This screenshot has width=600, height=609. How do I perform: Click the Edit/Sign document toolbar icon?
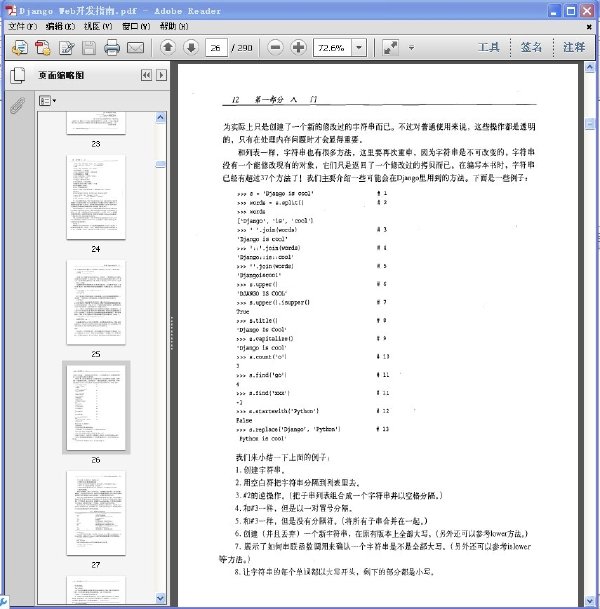66,48
